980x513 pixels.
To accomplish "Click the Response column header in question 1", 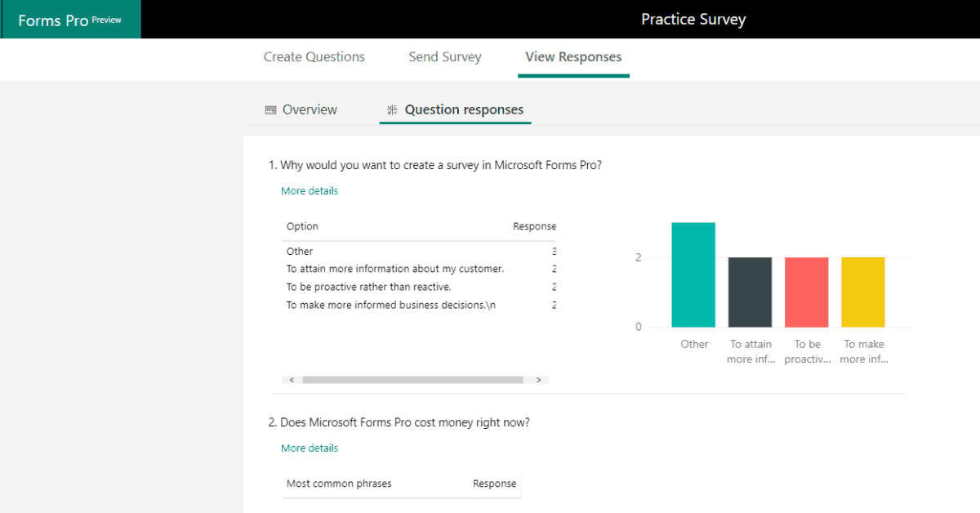I will point(534,226).
